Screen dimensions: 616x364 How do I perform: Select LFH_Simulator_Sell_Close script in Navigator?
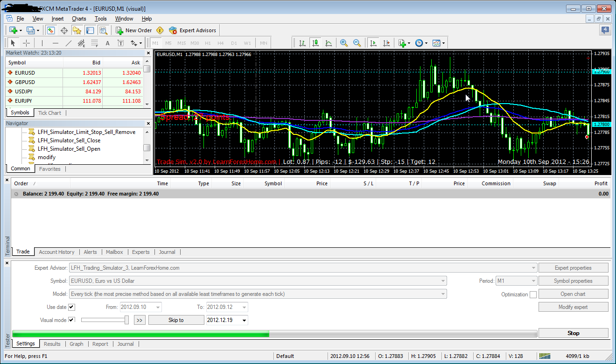click(x=69, y=140)
